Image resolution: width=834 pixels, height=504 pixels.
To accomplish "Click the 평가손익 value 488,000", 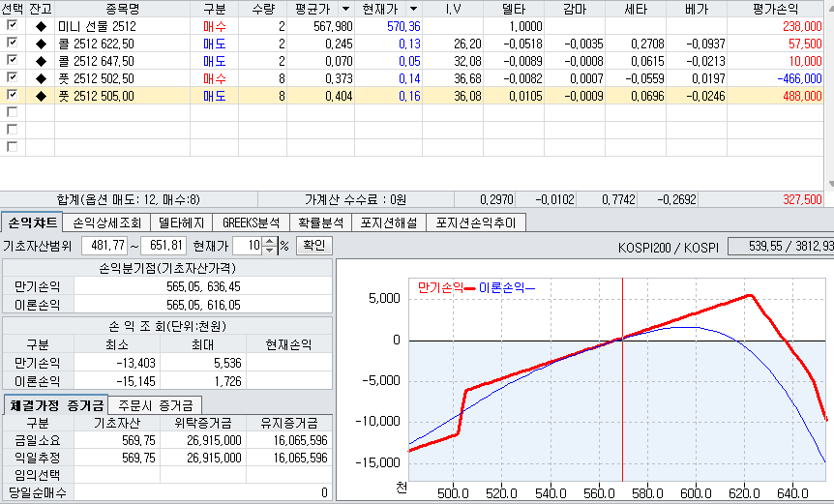I will coord(802,97).
